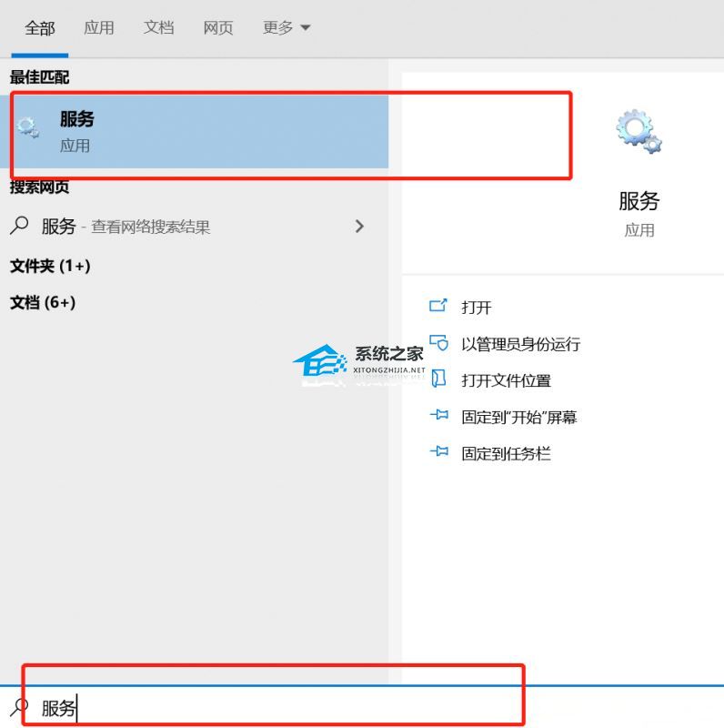The height and width of the screenshot is (728, 724).
Task: Switch to the 应用 tab
Action: 99,28
